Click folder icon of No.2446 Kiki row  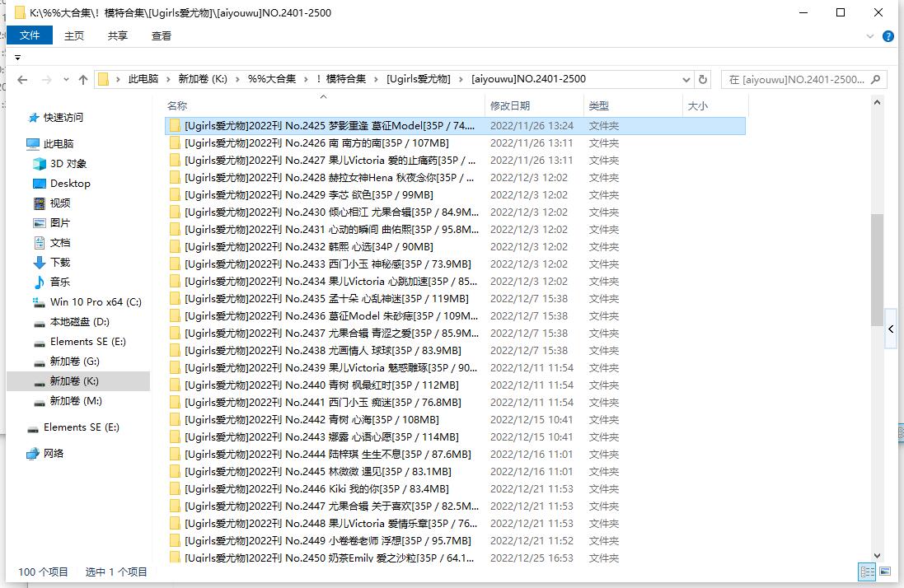[176, 488]
